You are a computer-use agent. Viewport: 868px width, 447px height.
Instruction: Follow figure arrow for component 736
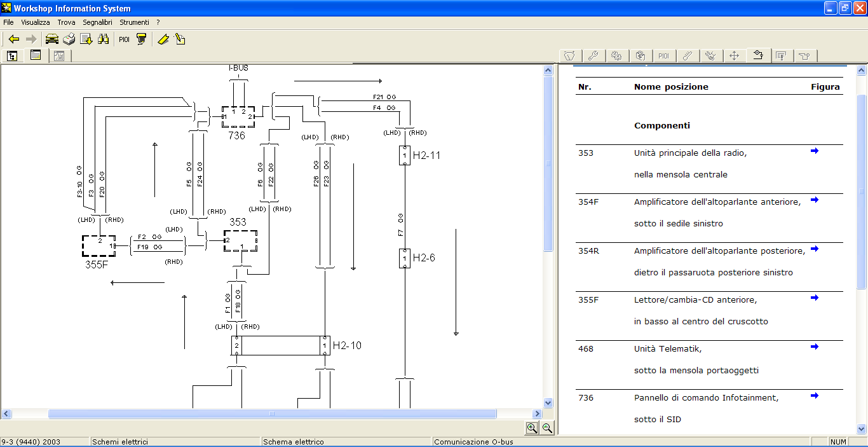click(815, 395)
